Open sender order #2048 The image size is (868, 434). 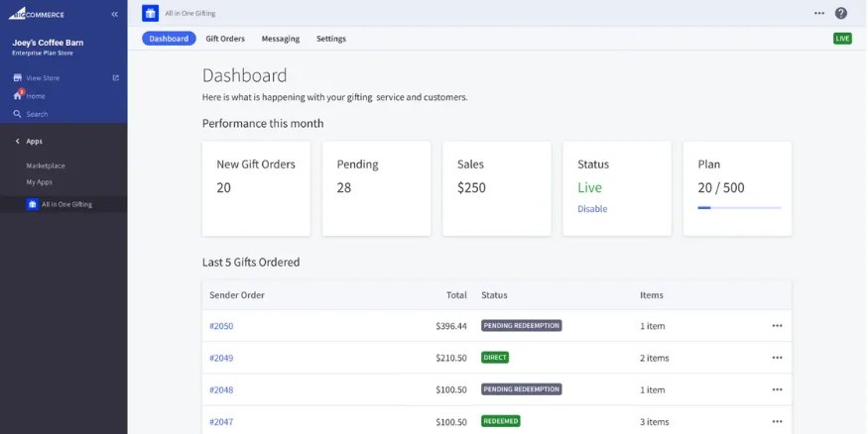(x=221, y=389)
